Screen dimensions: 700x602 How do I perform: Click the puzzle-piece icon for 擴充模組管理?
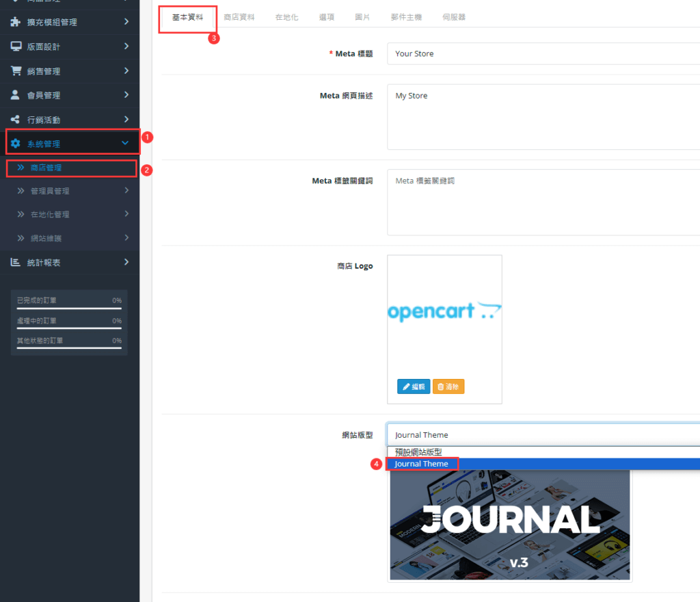pos(16,21)
